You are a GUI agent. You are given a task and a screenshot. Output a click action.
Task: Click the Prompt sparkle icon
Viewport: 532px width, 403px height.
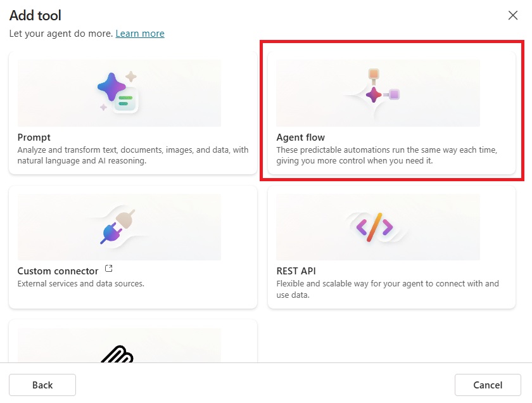click(x=118, y=93)
